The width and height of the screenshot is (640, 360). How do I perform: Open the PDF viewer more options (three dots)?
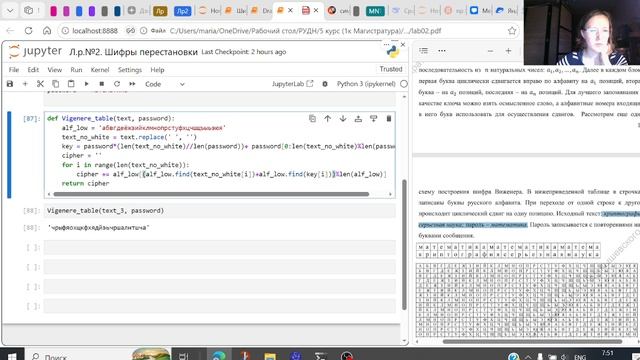[442, 51]
